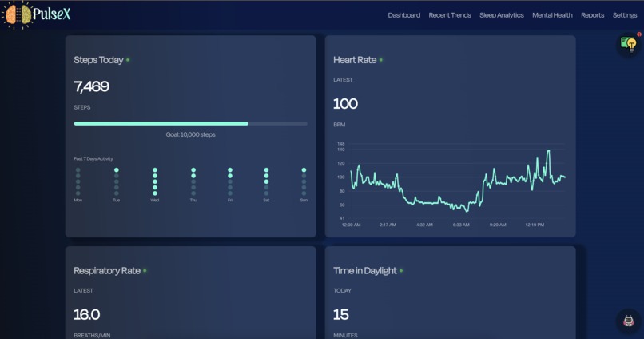644x339 pixels.
Task: Click the Heart Rate card title
Action: (355, 60)
